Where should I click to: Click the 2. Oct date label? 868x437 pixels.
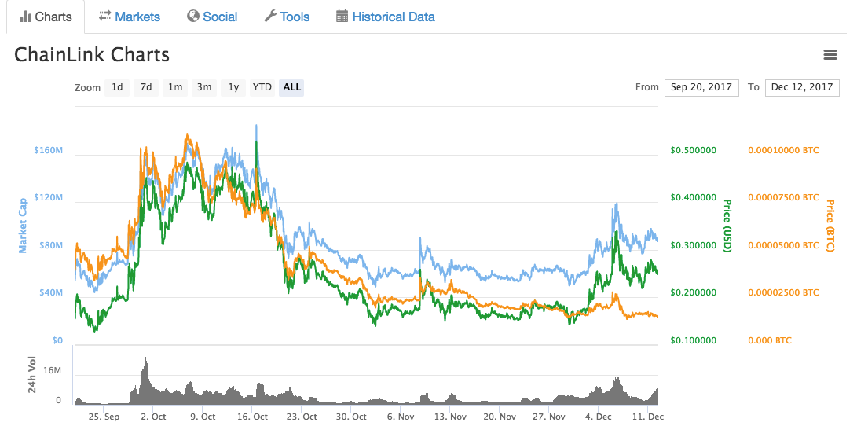click(153, 417)
